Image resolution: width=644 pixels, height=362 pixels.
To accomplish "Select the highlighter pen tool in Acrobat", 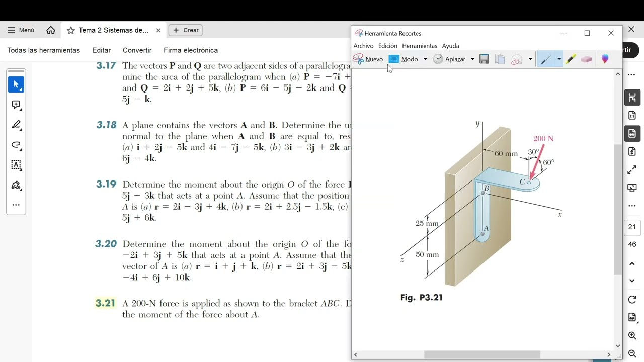I will 16,125.
